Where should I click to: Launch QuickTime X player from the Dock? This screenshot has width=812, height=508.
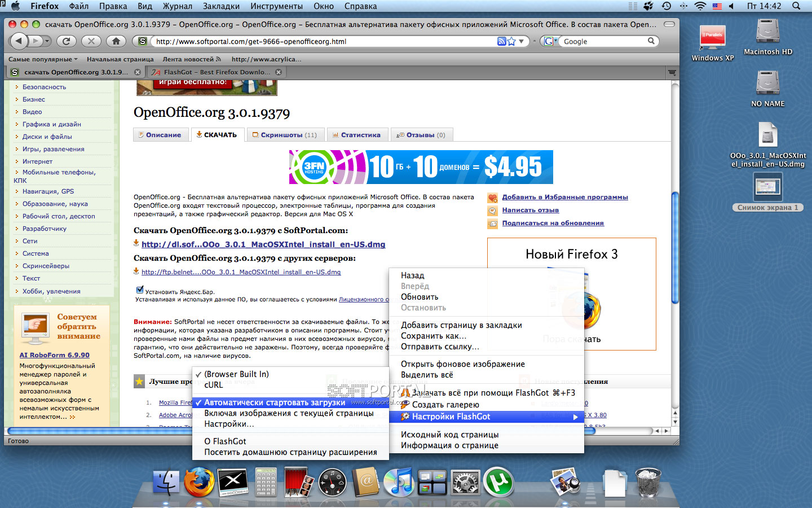click(233, 481)
